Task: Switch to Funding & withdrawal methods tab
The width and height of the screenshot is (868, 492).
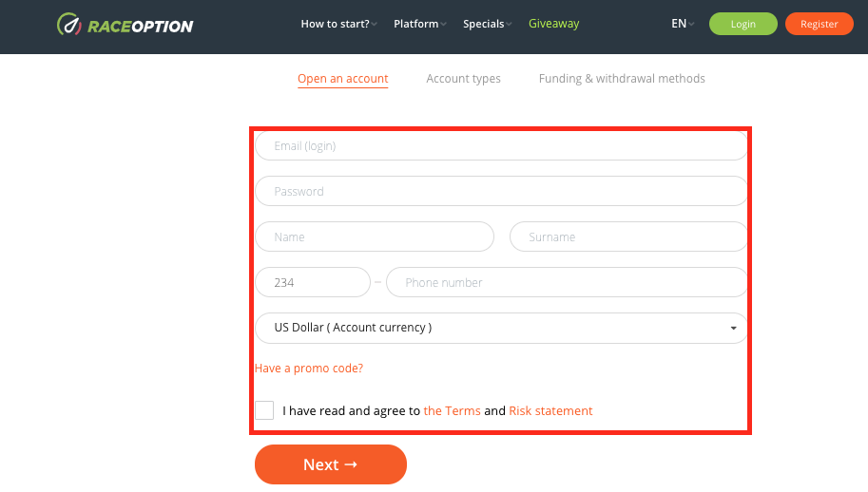Action: pos(622,79)
